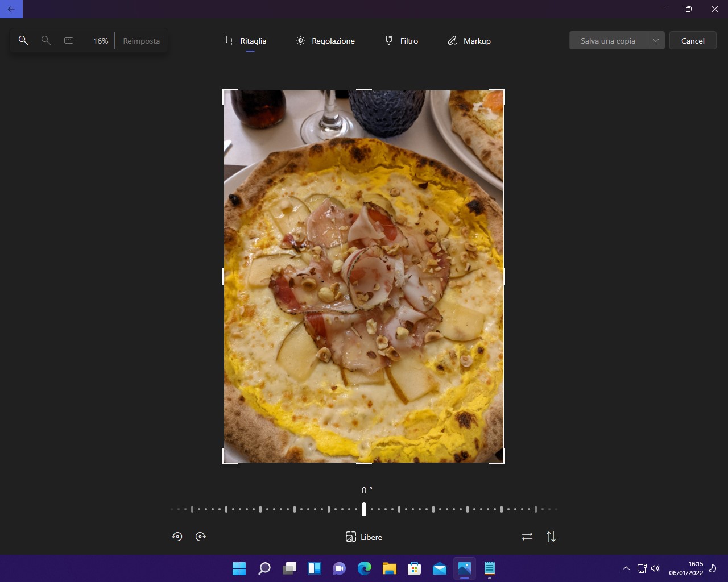728x582 pixels.
Task: Open Mail app from taskbar
Action: [x=440, y=568]
